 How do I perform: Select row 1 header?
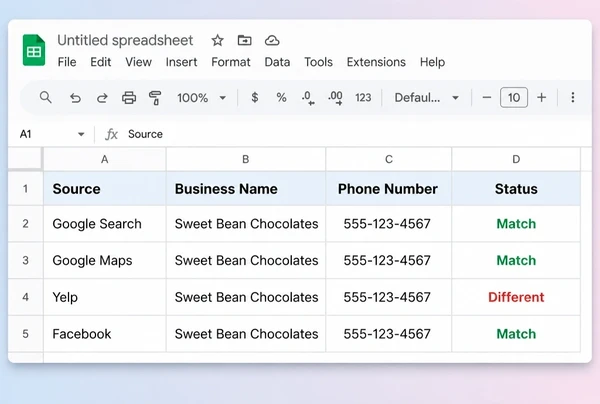25,189
